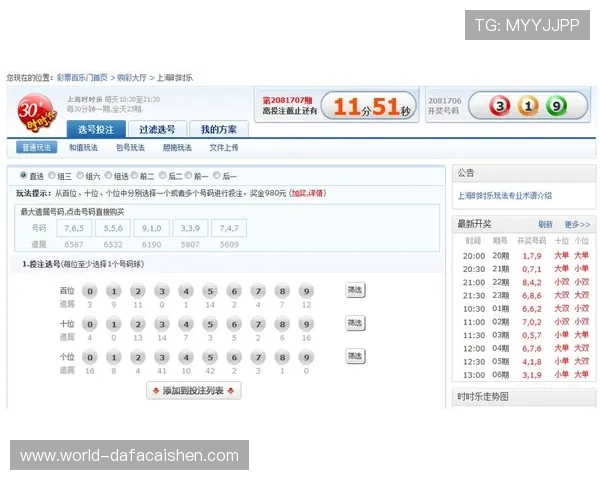Viewport: 600px width, 480px height.
Task: Open the 我的方案 tab
Action: pos(219,129)
